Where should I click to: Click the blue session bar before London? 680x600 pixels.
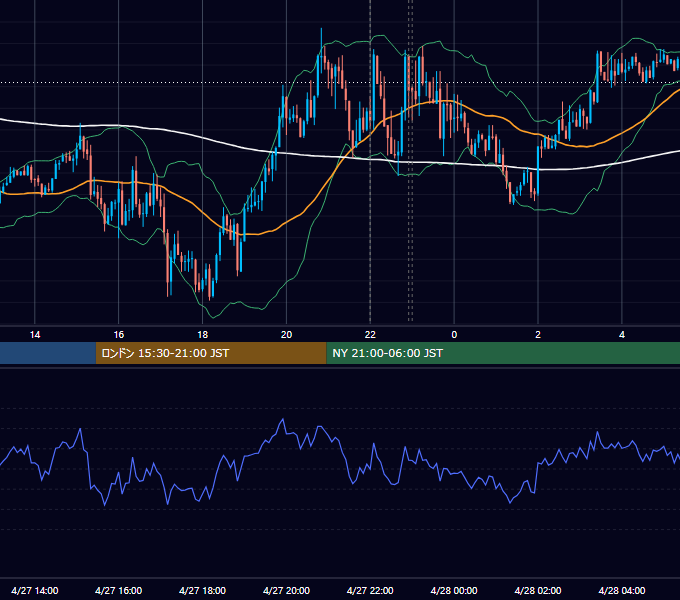[x=48, y=353]
